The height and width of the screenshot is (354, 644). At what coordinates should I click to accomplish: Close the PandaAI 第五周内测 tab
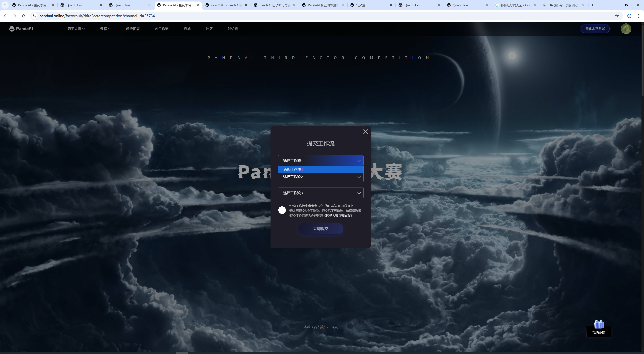[342, 5]
